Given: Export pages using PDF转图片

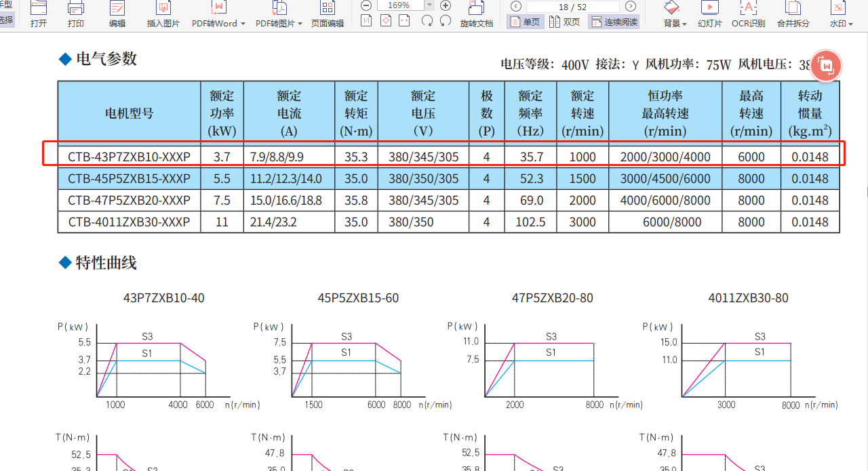Looking at the screenshot, I should click(x=275, y=14).
